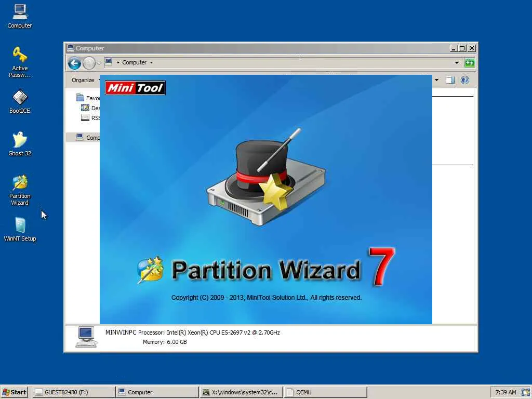This screenshot has width=532, height=399.
Task: Launch Ghost 32 from desktop
Action: tap(20, 144)
